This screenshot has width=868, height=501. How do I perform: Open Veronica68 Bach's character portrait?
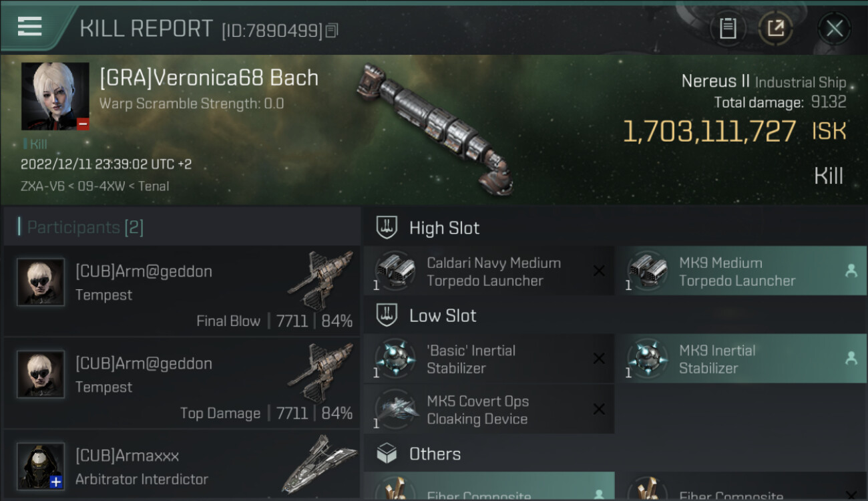pyautogui.click(x=55, y=96)
